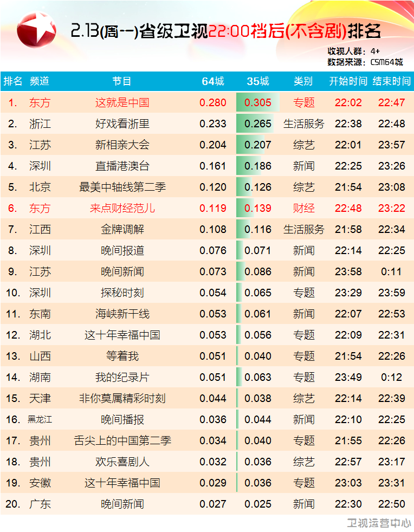Click the 0.116 rating for 金牌调解

coord(258,229)
